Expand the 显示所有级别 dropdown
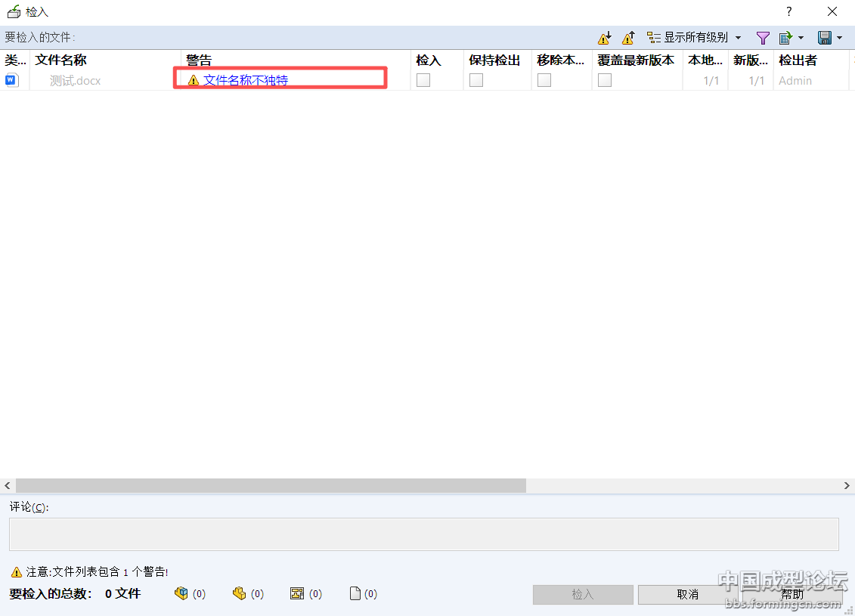855x616 pixels. point(738,38)
